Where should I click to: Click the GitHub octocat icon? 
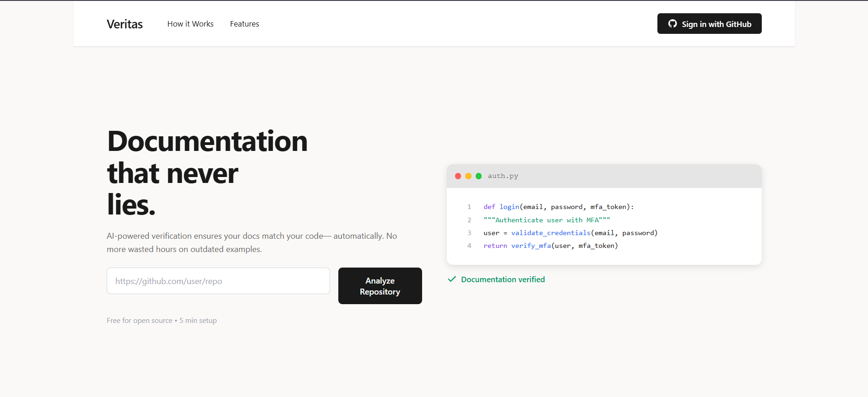point(673,24)
